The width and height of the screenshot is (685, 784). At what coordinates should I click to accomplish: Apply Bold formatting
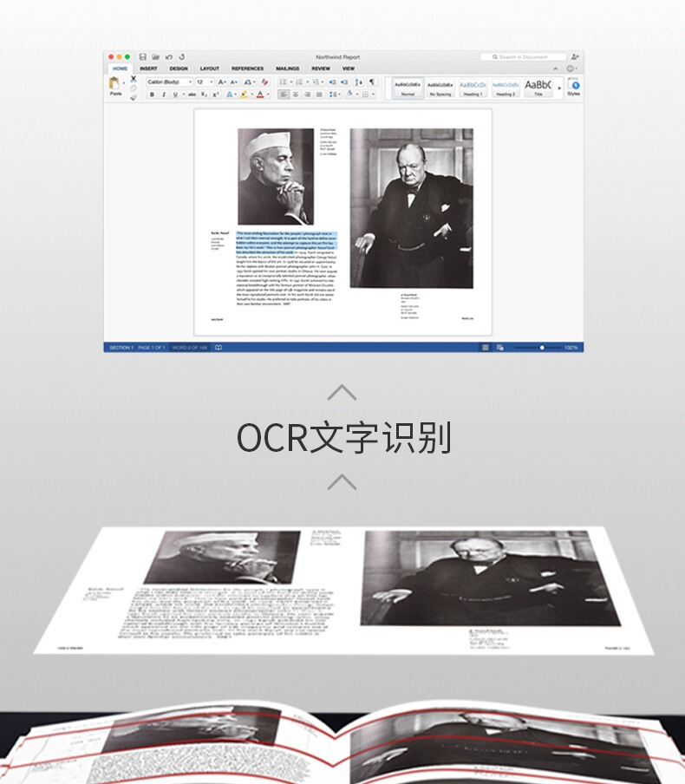152,95
